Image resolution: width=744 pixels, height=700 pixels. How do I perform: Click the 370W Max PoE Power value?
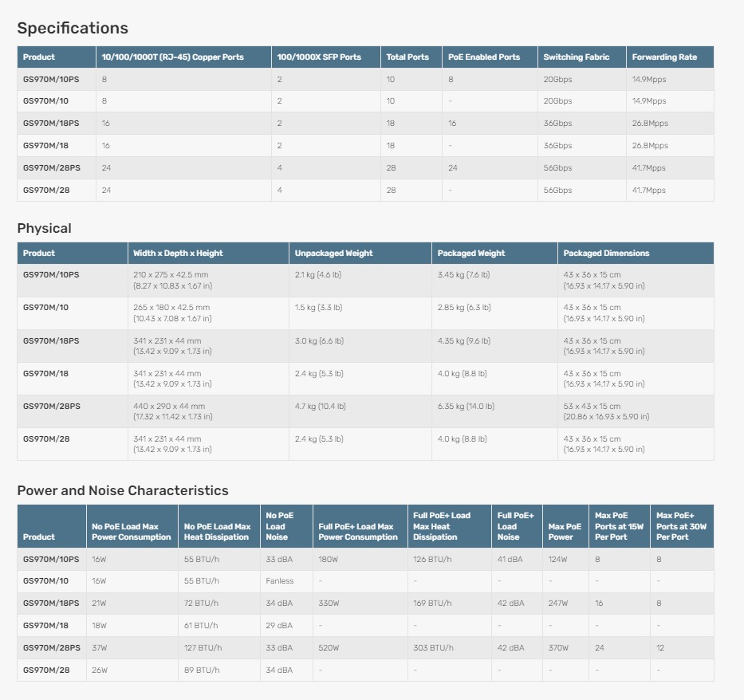[558, 648]
